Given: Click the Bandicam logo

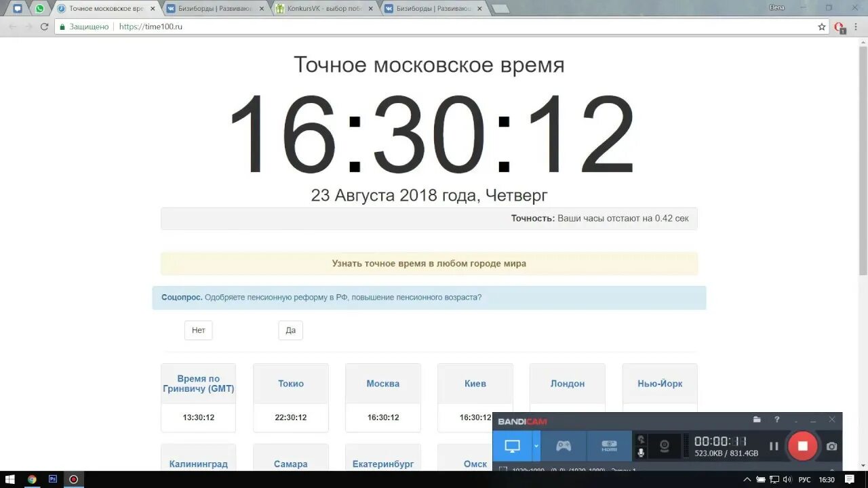Looking at the screenshot, I should (x=522, y=422).
